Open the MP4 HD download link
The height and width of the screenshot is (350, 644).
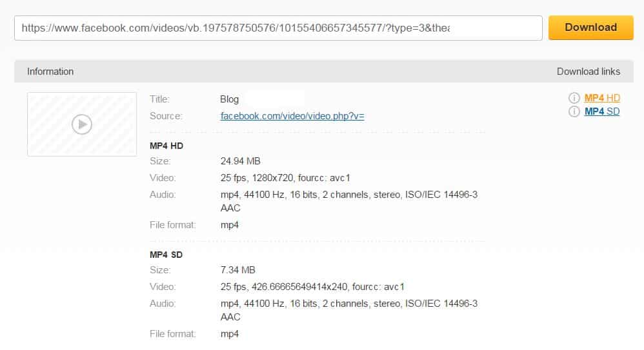point(601,98)
